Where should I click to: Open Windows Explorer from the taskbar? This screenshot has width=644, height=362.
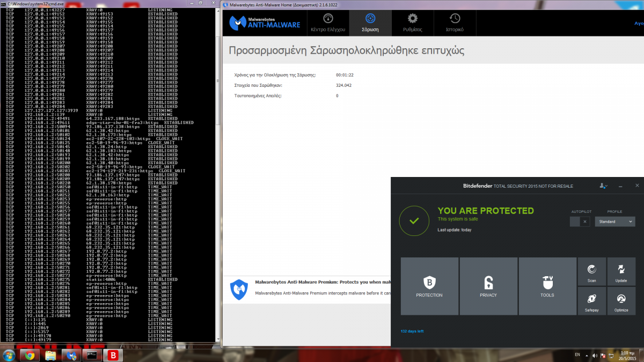pyautogui.click(x=50, y=355)
